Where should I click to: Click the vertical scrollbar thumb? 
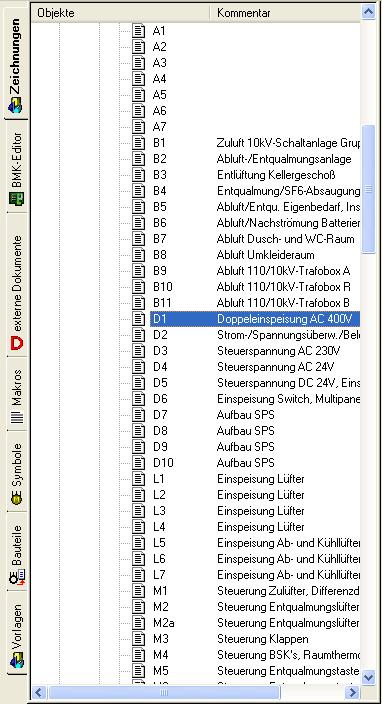tap(369, 189)
